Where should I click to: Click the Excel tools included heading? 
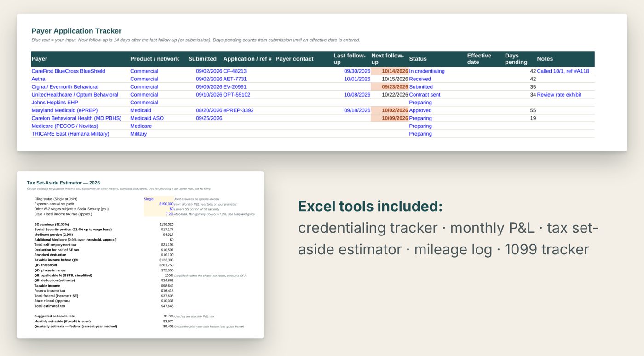(x=370, y=206)
